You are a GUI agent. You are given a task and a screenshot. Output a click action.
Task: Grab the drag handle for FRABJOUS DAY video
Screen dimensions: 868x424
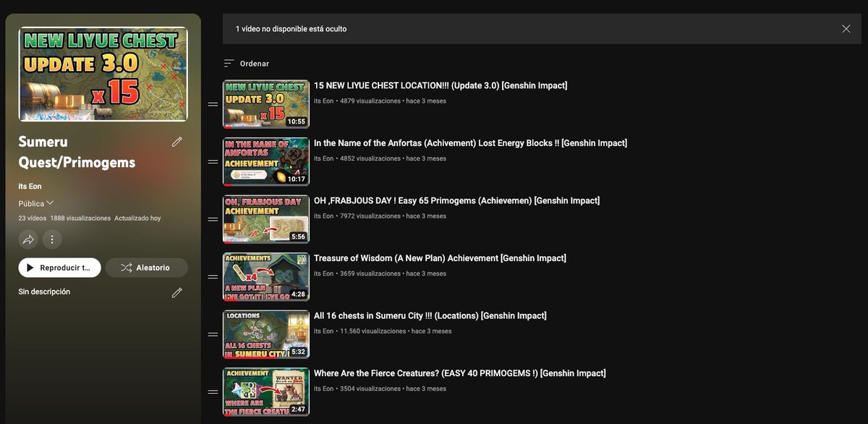[x=213, y=219]
